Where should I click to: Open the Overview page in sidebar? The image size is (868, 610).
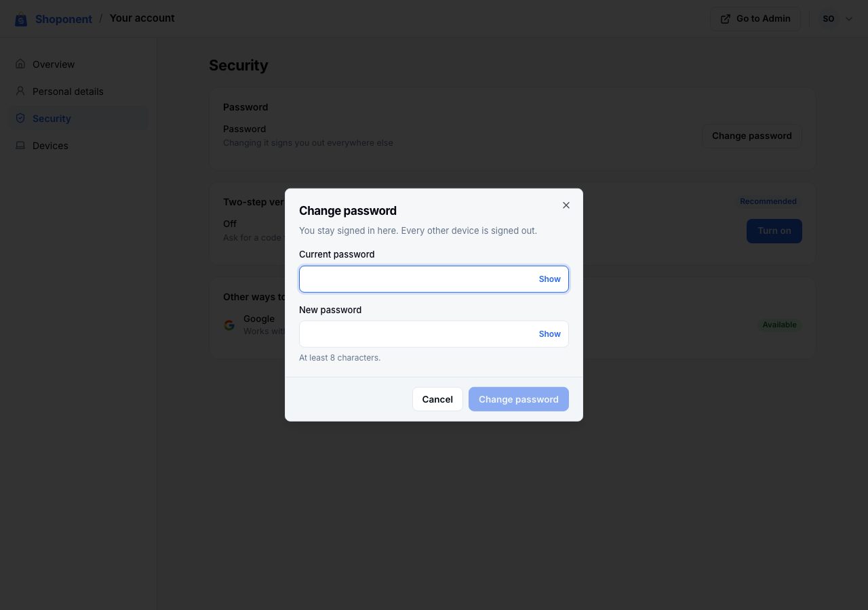pyautogui.click(x=78, y=64)
